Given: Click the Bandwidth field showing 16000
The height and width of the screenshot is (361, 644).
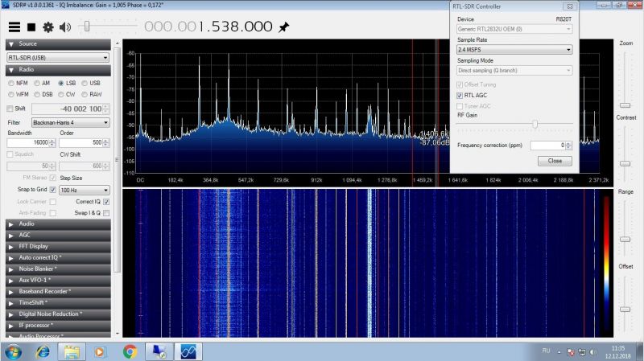Looking at the screenshot, I should [31, 142].
